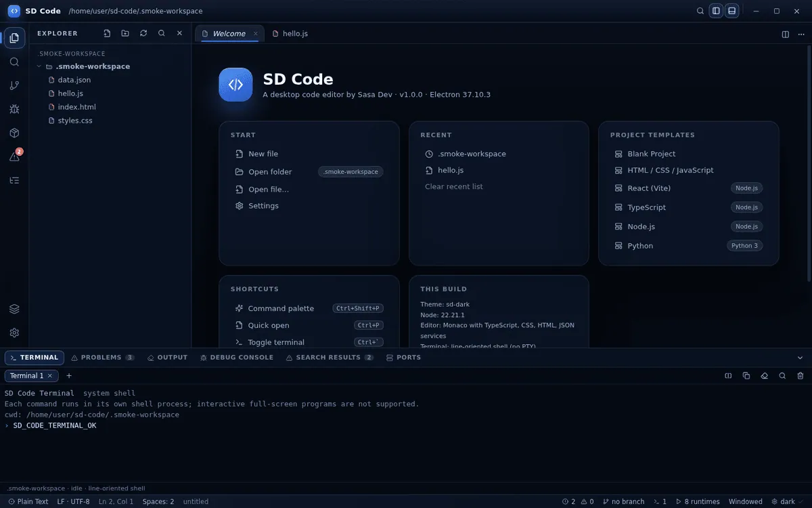Click the New Folder icon in Explorer header
The width and height of the screenshot is (812, 508).
[125, 33]
